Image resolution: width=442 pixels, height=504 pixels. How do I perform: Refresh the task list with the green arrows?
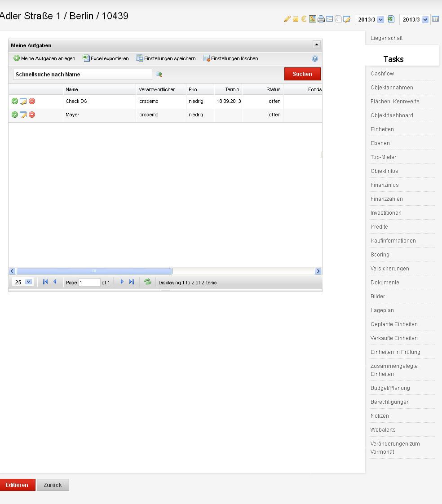(x=148, y=282)
